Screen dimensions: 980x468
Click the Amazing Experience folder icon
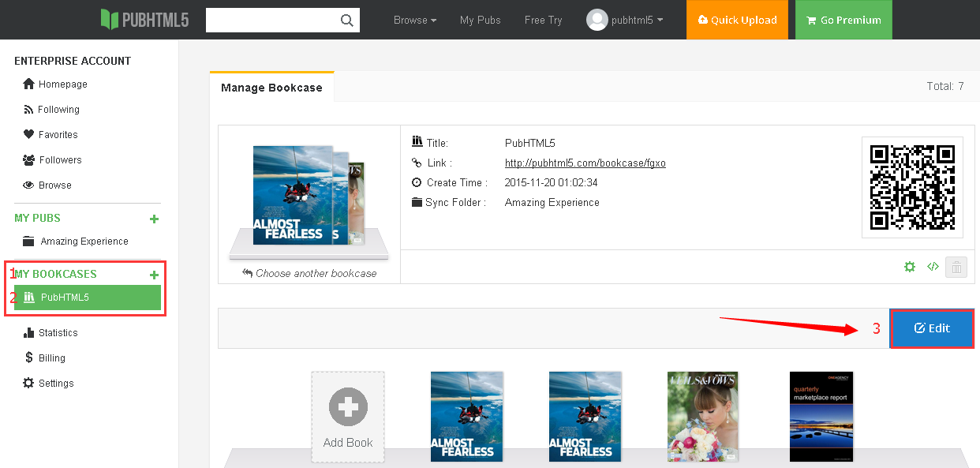tap(29, 241)
